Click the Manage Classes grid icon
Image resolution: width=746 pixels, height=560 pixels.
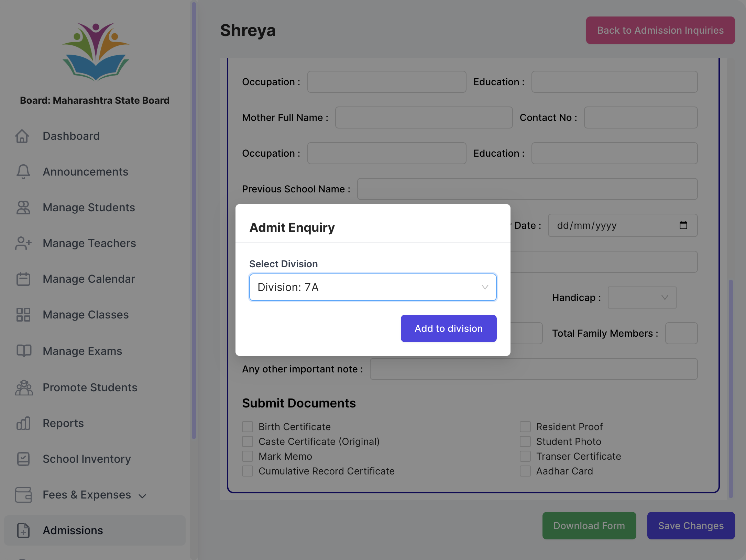click(23, 315)
